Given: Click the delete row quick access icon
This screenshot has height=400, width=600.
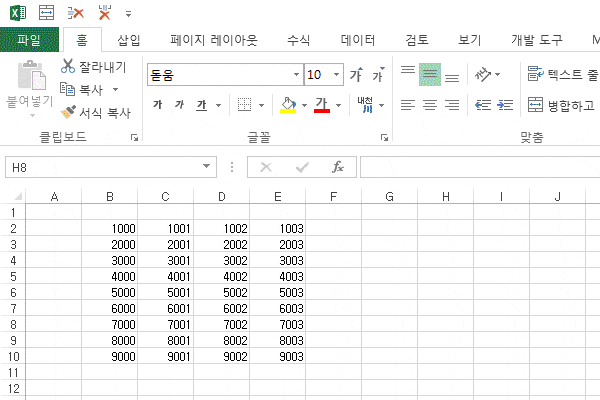Looking at the screenshot, I should point(76,13).
